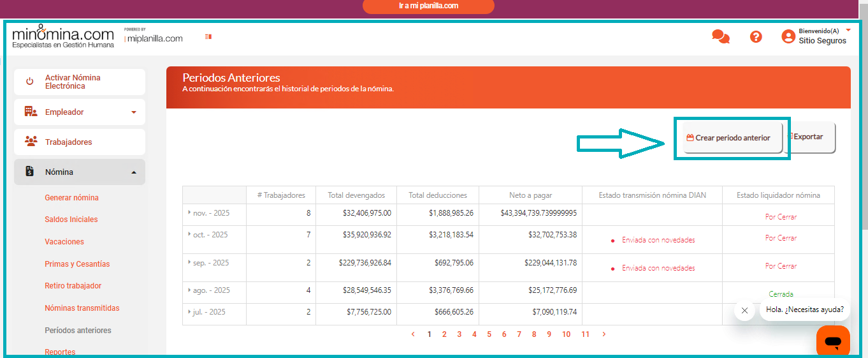Click the help question mark icon
Screen dimensions: 868x358
pyautogui.click(x=756, y=37)
